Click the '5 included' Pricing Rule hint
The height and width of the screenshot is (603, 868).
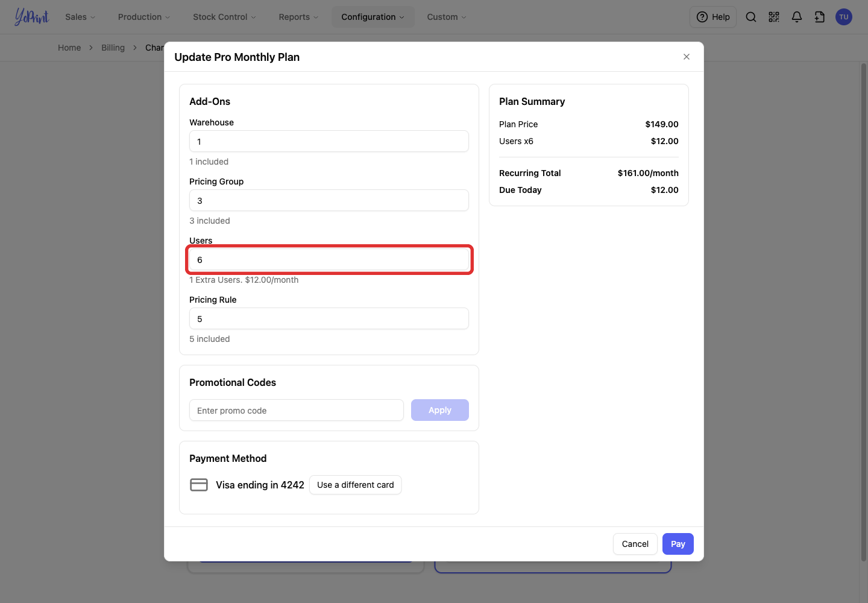coord(210,339)
